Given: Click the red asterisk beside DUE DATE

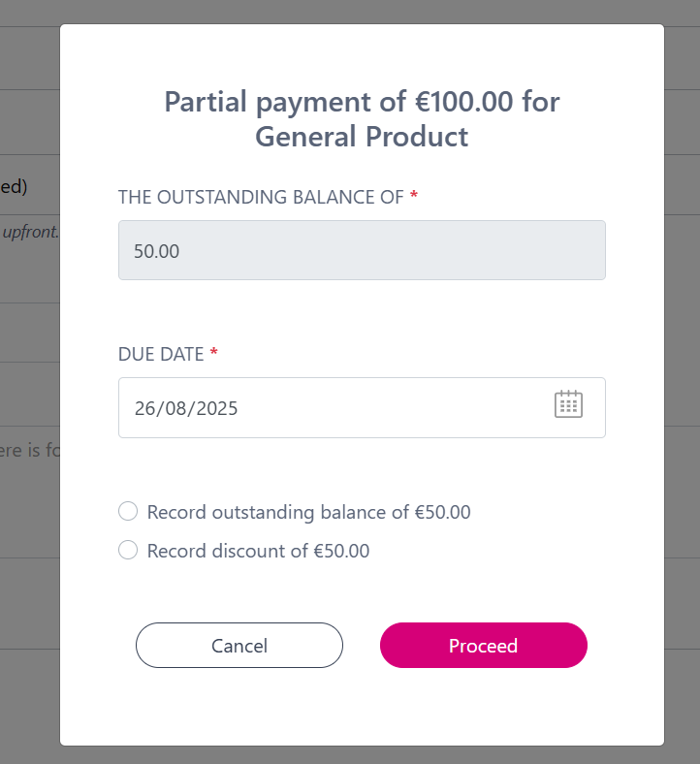Looking at the screenshot, I should point(213,354).
